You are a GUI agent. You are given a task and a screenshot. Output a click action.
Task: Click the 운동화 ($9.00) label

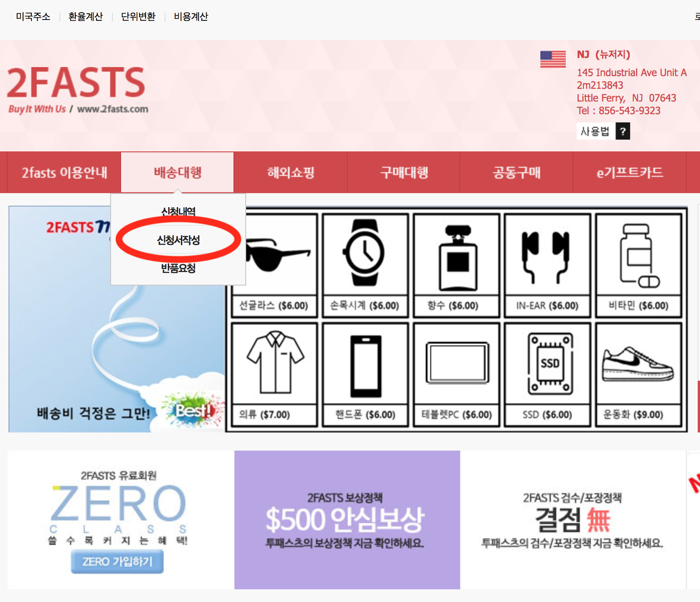(633, 414)
